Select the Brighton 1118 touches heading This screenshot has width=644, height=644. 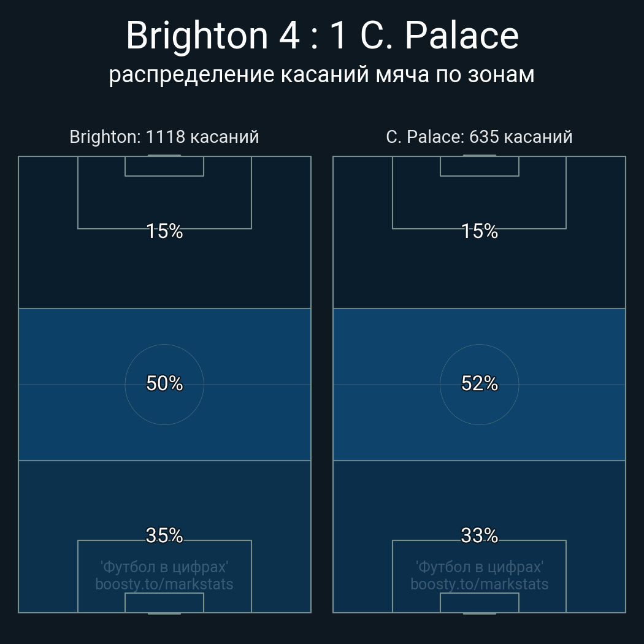[x=164, y=137]
